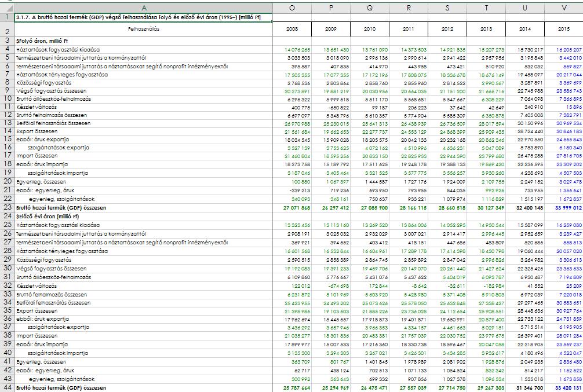Click the 2011 year header cell
Image resolution: width=583 pixels, height=392 pixels.
click(408, 29)
